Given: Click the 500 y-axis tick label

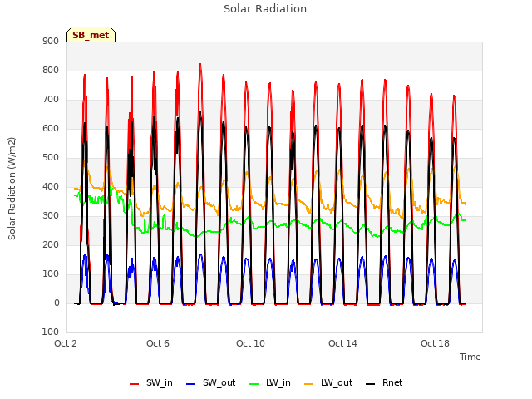Looking at the screenshot, I should (51, 158).
